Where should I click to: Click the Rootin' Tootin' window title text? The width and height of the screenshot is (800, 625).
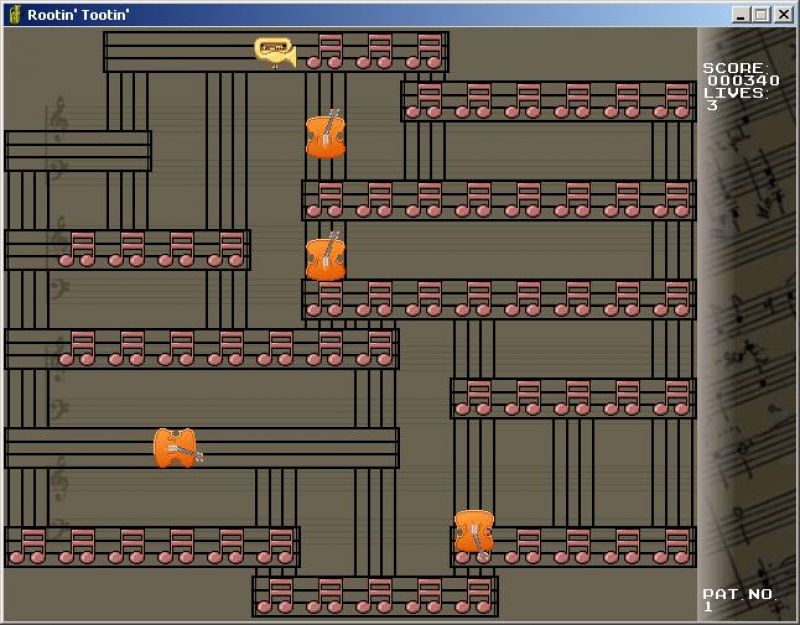pos(78,15)
